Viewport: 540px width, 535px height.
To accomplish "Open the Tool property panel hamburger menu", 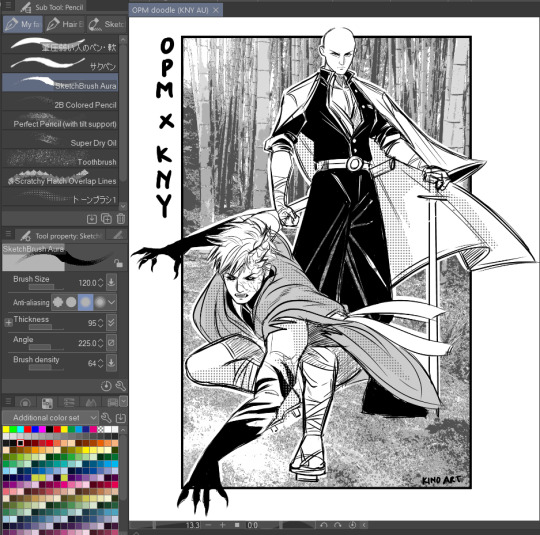I will (x=8, y=234).
